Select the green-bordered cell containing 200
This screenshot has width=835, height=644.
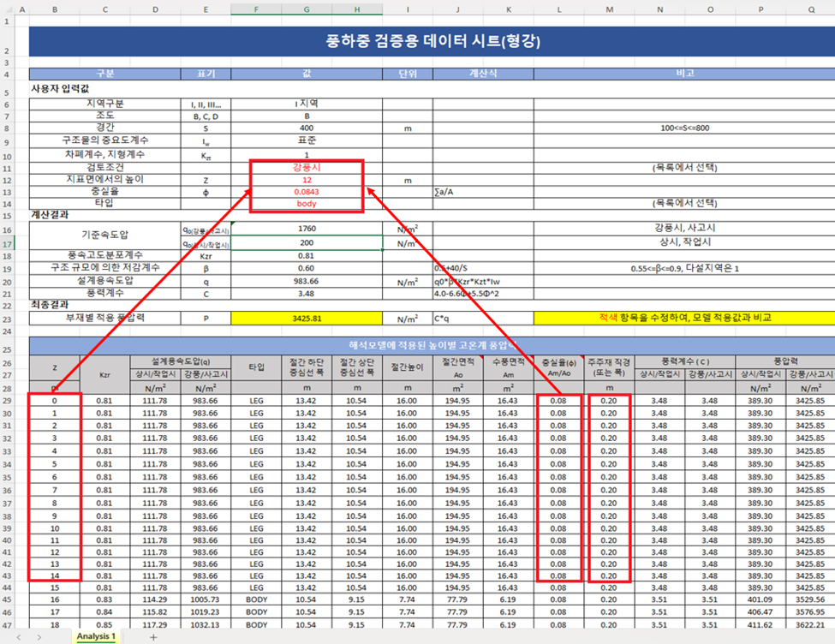tap(307, 243)
